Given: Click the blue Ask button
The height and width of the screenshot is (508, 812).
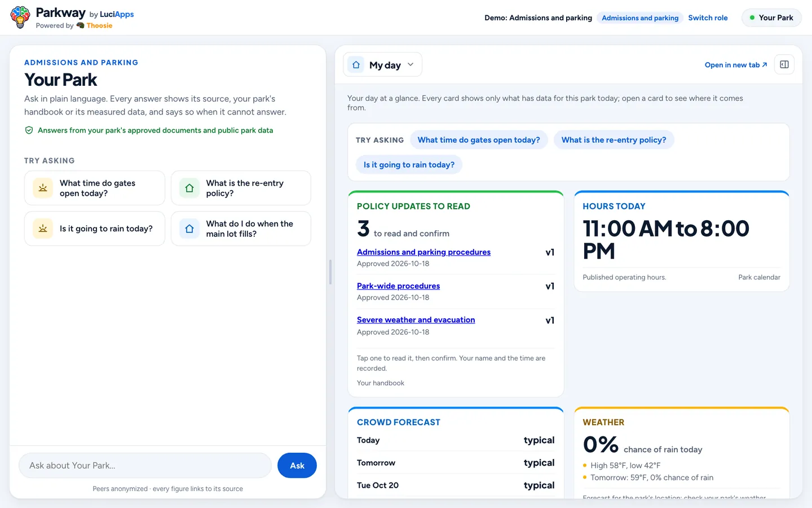Looking at the screenshot, I should pos(297,466).
